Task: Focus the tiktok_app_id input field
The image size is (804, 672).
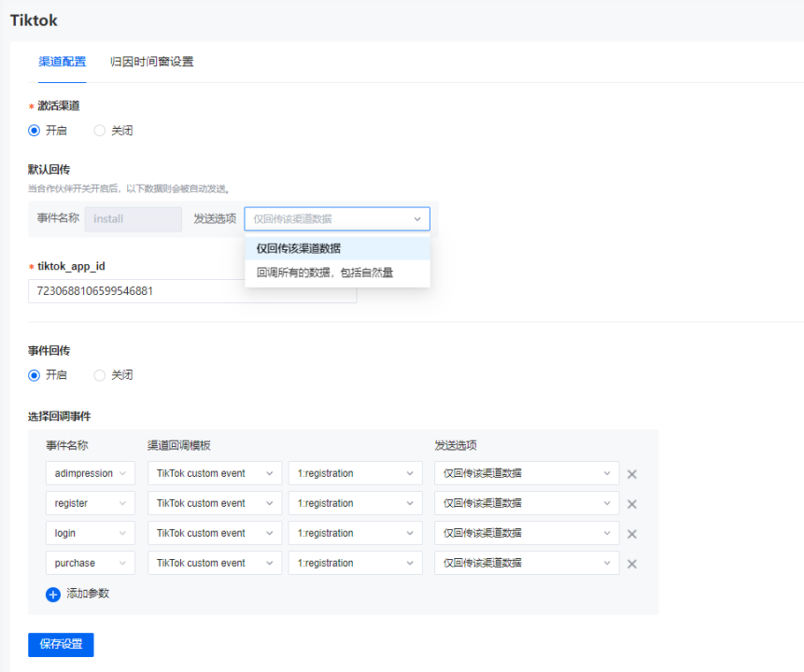Action: pos(192,291)
